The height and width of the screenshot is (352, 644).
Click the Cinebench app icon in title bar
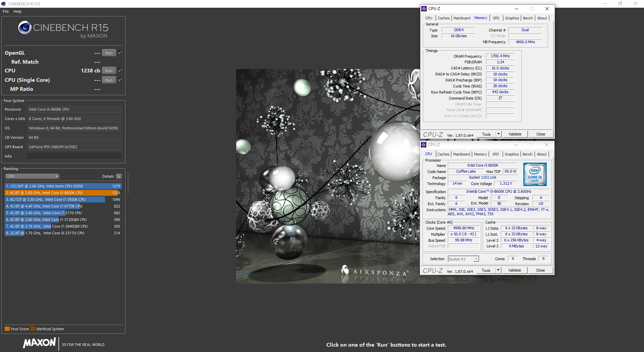3,4
